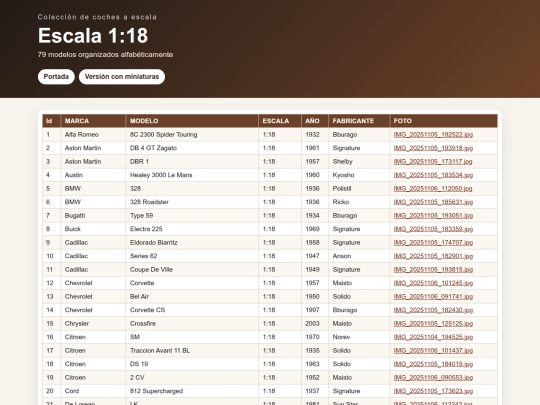Image resolution: width=540 pixels, height=405 pixels.
Task: Select the Alfa Romeo brand cell
Action: [x=93, y=135]
